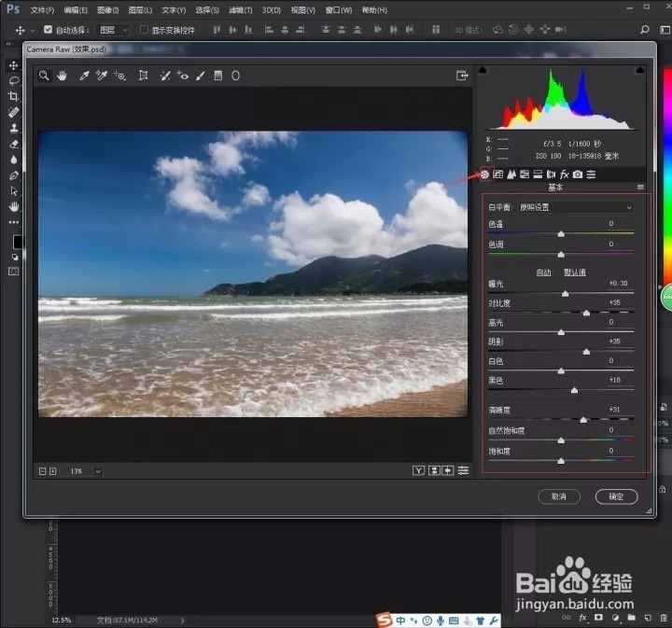672x628 pixels.
Task: Cycle before/after view with Y icon
Action: tap(418, 471)
